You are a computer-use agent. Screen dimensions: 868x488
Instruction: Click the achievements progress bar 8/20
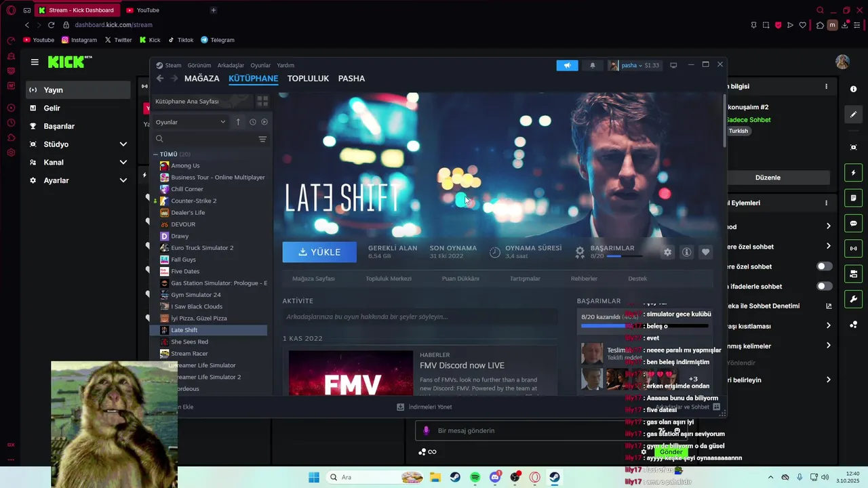click(x=625, y=256)
